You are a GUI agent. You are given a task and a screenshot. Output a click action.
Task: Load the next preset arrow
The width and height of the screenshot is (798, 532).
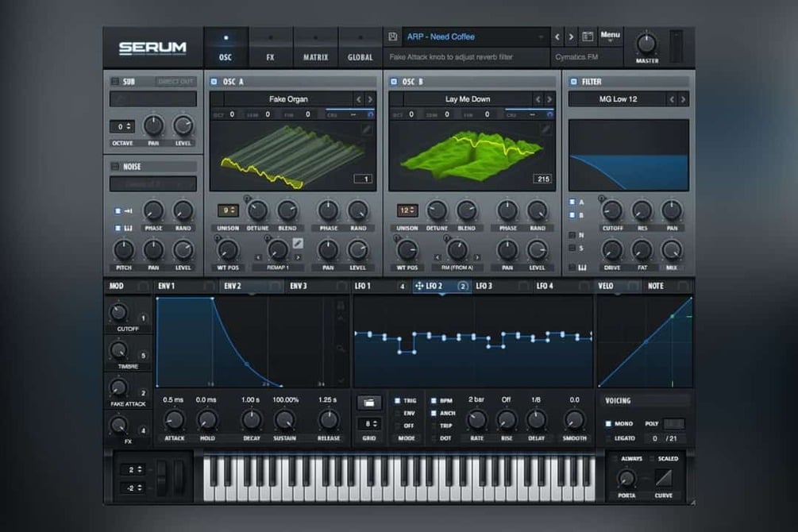[571, 37]
